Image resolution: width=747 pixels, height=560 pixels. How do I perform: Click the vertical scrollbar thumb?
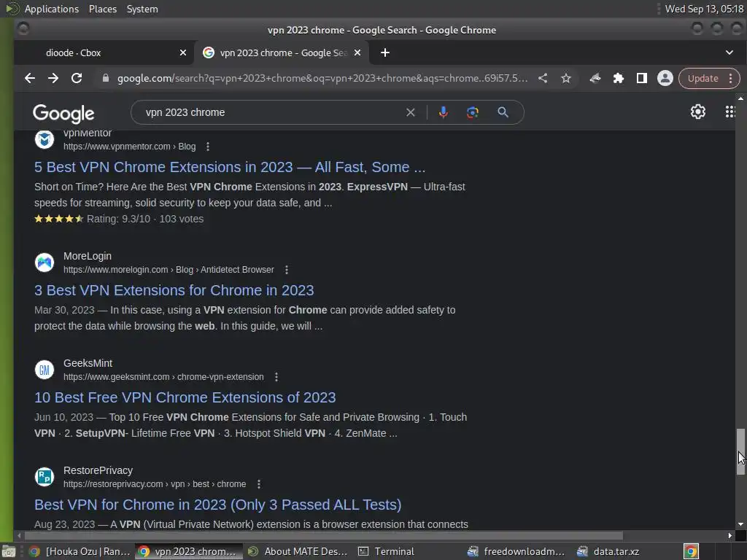pyautogui.click(x=740, y=451)
